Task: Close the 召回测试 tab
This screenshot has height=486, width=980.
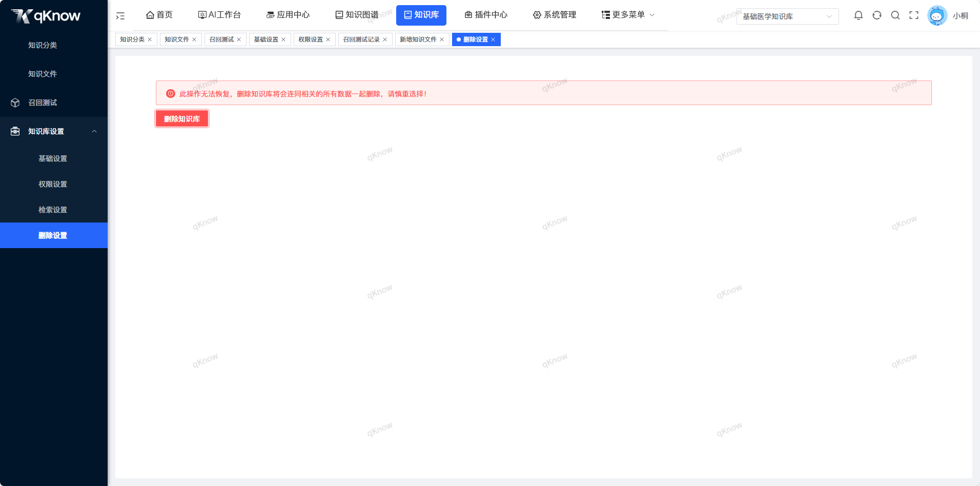Action: (239, 39)
